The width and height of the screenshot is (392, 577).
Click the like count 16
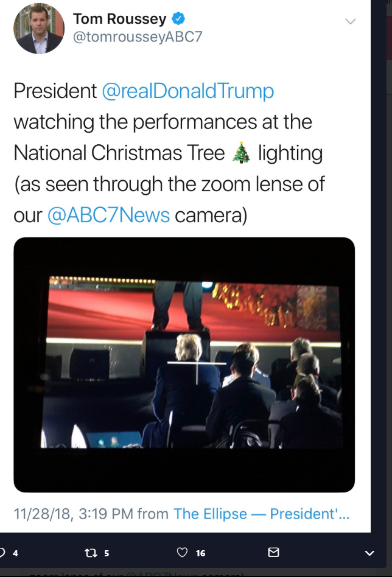coord(200,553)
